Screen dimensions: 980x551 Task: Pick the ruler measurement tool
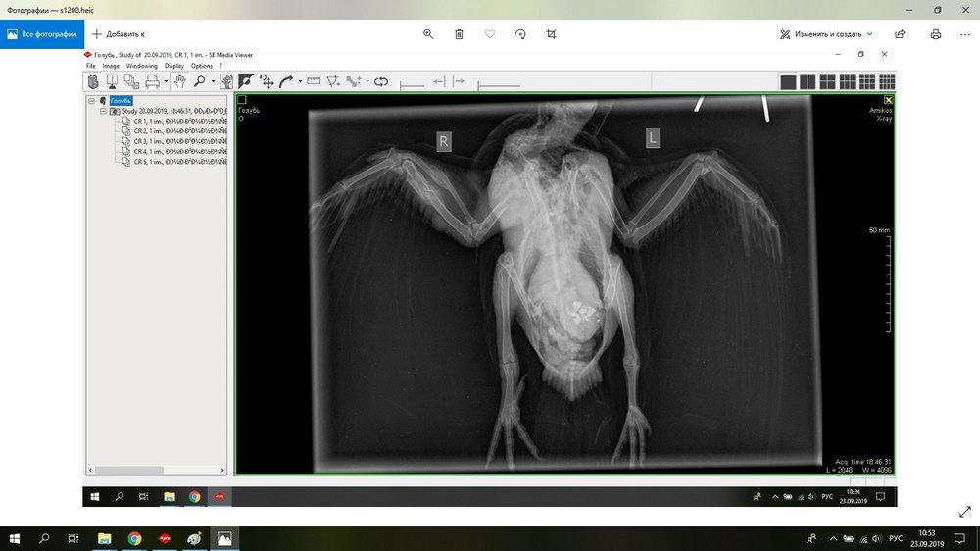click(314, 82)
